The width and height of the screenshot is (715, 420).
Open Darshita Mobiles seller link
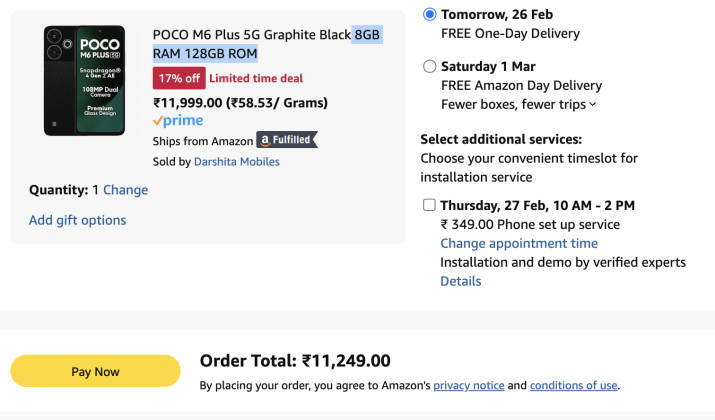coord(236,161)
